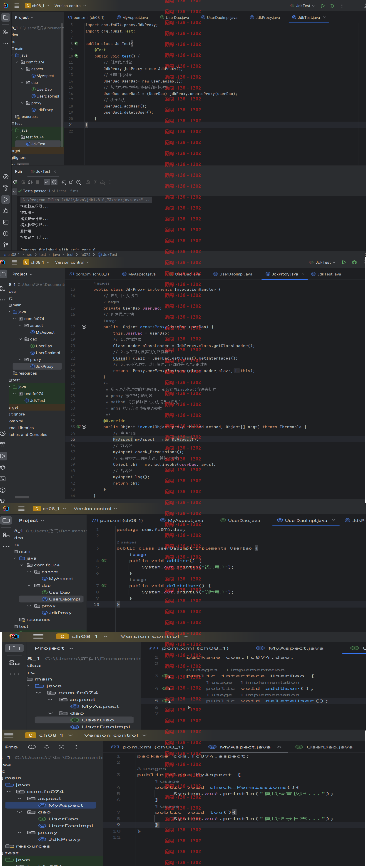Screen dimensions: 366x868
Task: Toggle Show Ignored tests button
Action: tap(54, 182)
